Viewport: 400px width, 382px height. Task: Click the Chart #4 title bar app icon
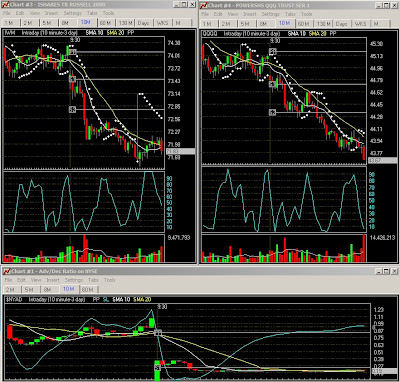pos(204,5)
